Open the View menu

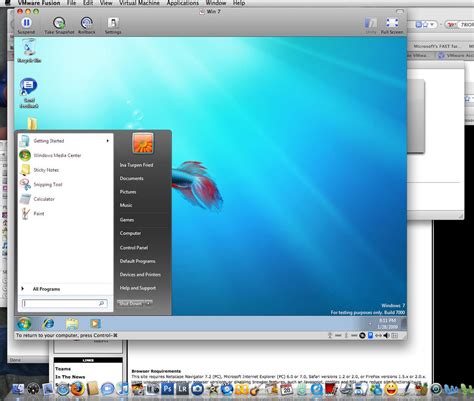click(106, 3)
